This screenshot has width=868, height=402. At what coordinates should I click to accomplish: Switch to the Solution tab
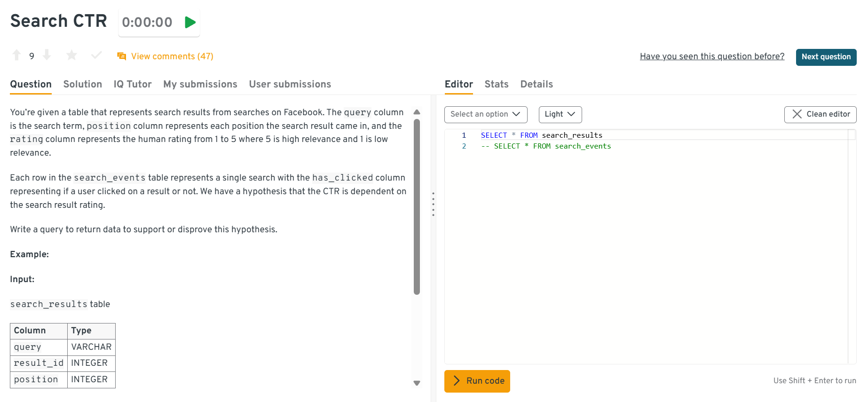(x=83, y=84)
